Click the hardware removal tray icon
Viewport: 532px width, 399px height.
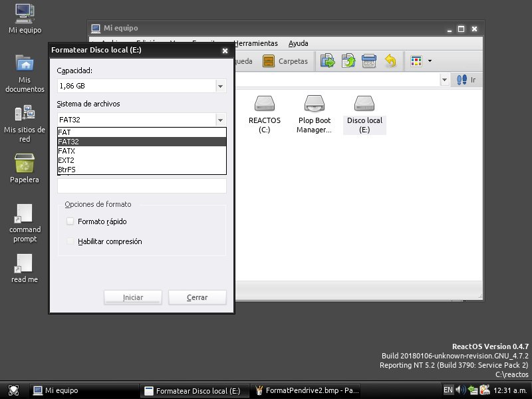485,390
